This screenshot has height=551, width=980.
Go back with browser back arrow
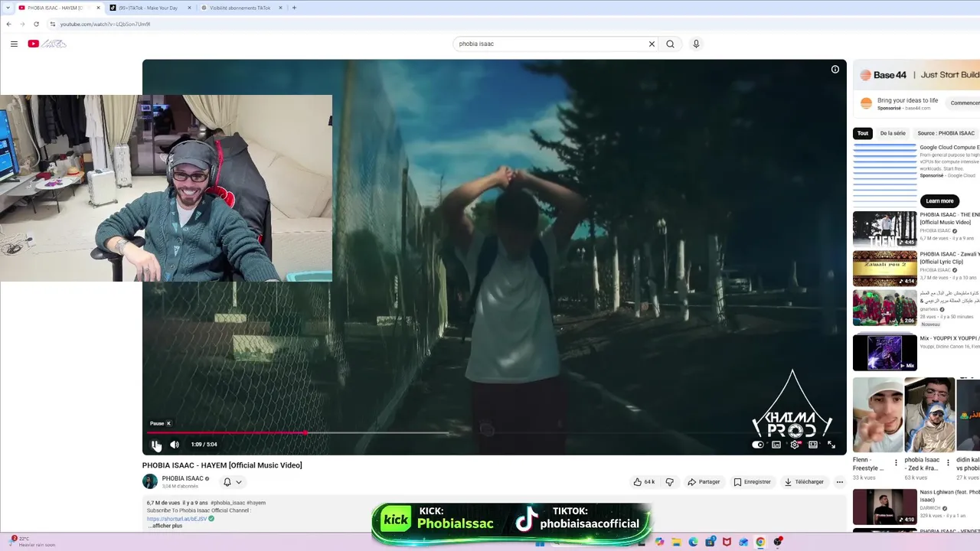(x=8, y=24)
